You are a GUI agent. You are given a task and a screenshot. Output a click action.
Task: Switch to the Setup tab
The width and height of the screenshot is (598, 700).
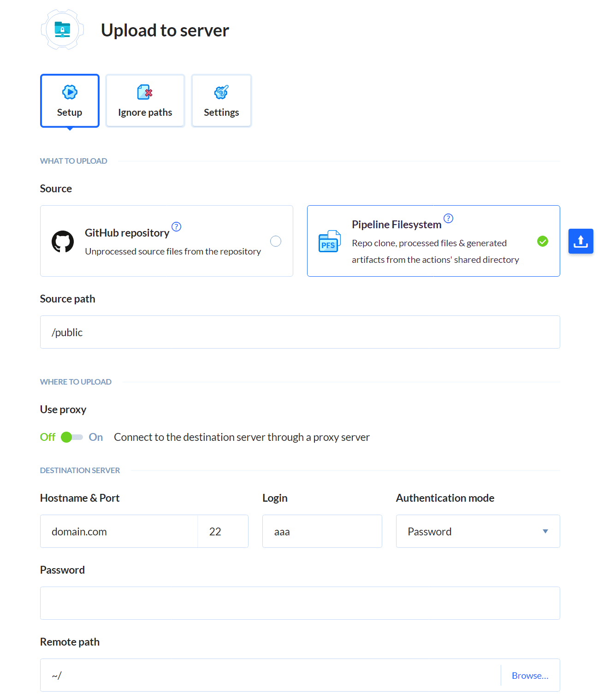pos(70,101)
